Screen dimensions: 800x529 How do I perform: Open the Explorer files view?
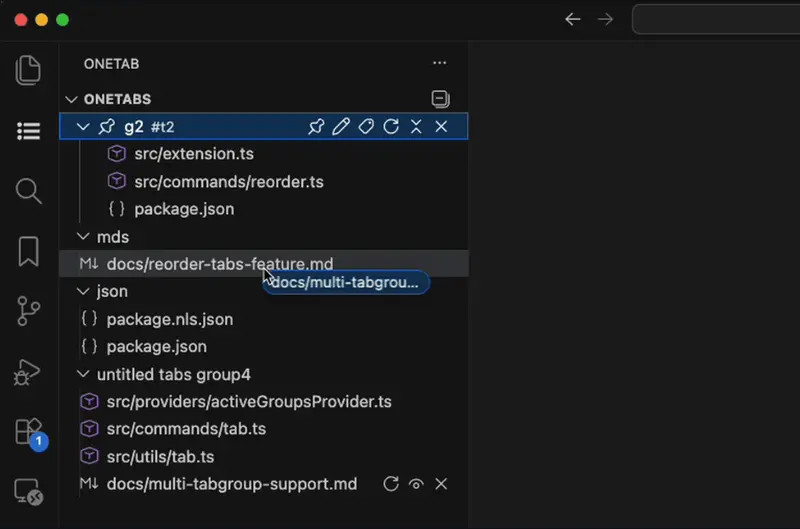(x=28, y=70)
